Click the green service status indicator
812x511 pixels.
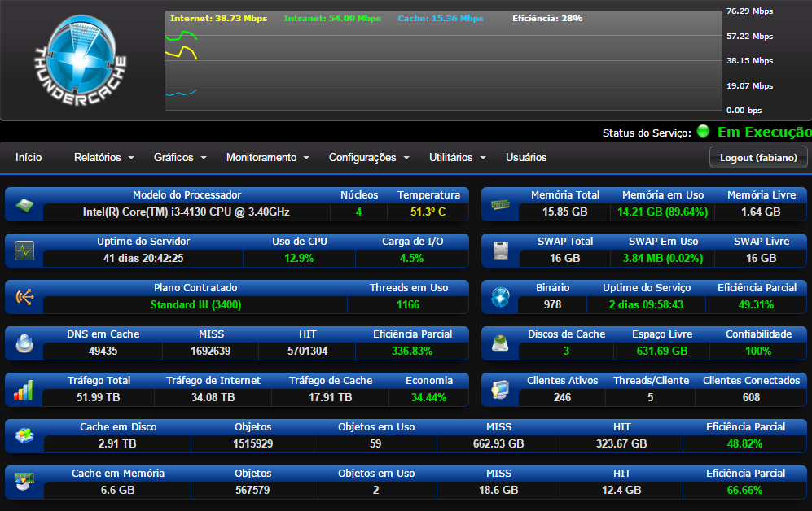[x=703, y=131]
